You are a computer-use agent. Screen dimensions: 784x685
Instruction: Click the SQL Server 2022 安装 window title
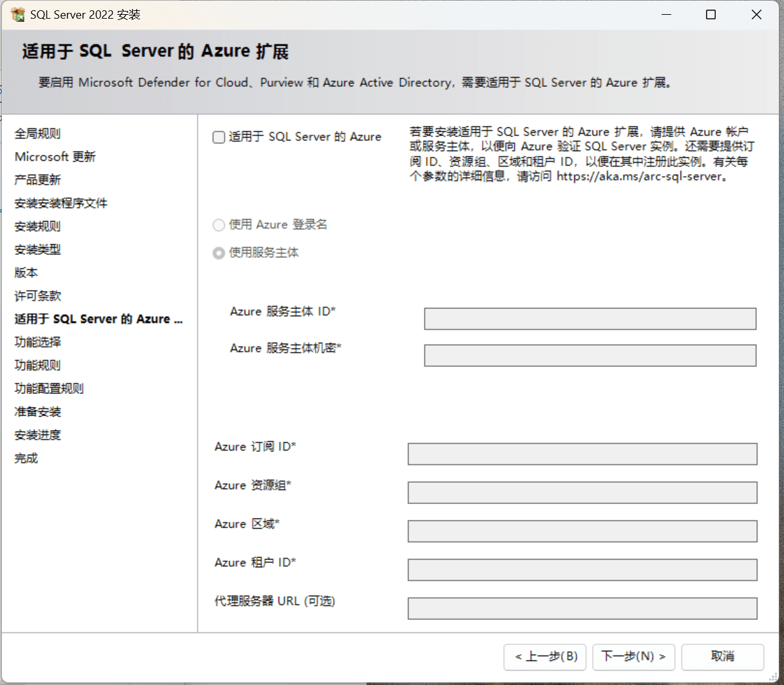pos(85,15)
